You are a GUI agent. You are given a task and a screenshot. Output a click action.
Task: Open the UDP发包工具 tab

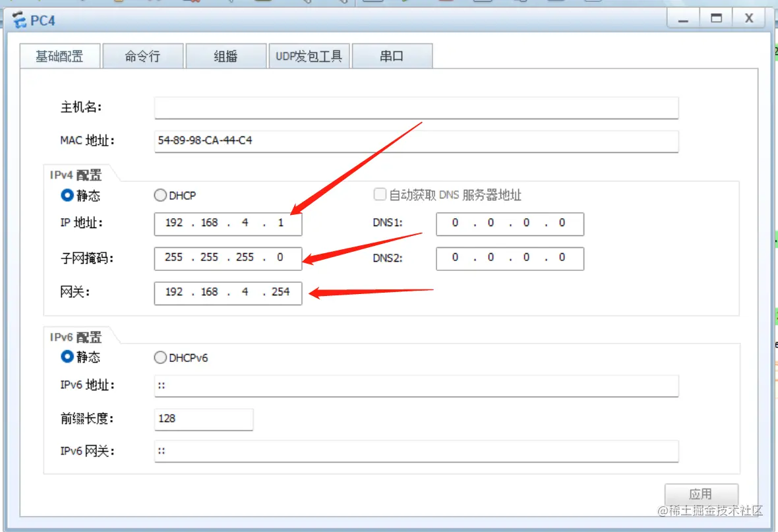click(x=309, y=56)
